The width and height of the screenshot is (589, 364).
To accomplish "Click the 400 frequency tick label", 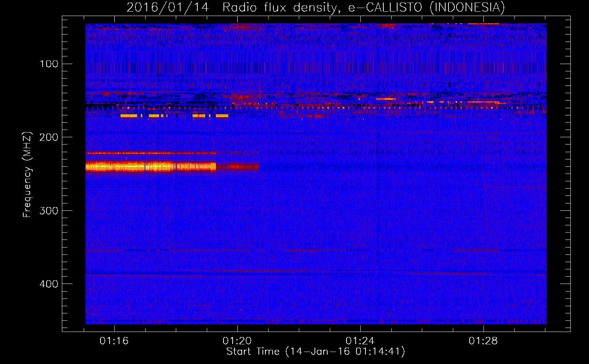I will tap(49, 284).
